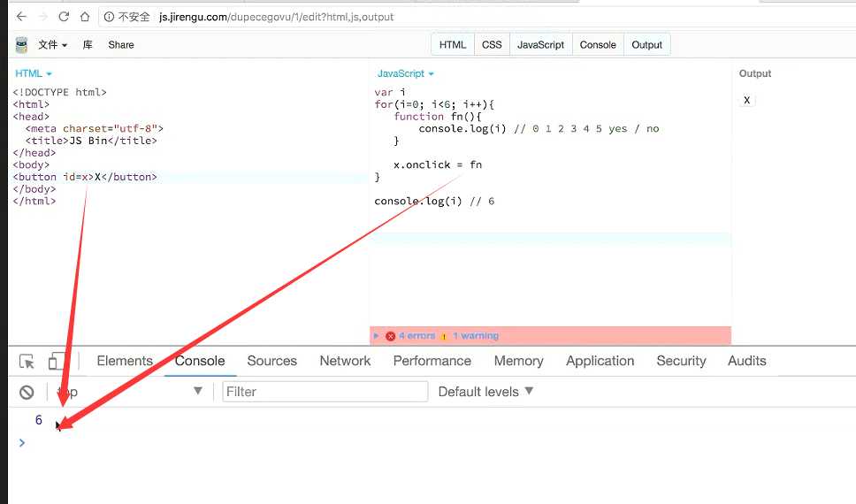Screen dimensions: 856x504
Task: Switch to the Performance devtools tab
Action: (x=432, y=361)
